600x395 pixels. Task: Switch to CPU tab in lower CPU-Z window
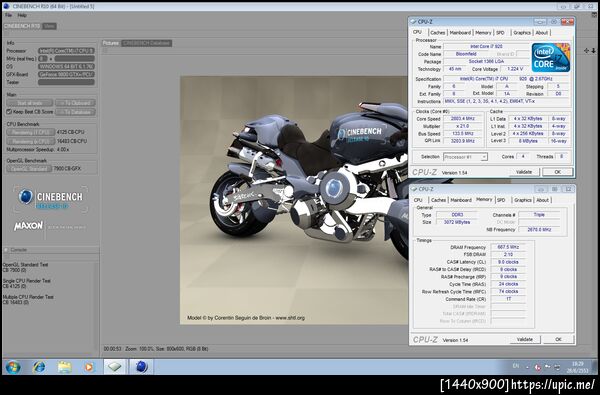418,200
